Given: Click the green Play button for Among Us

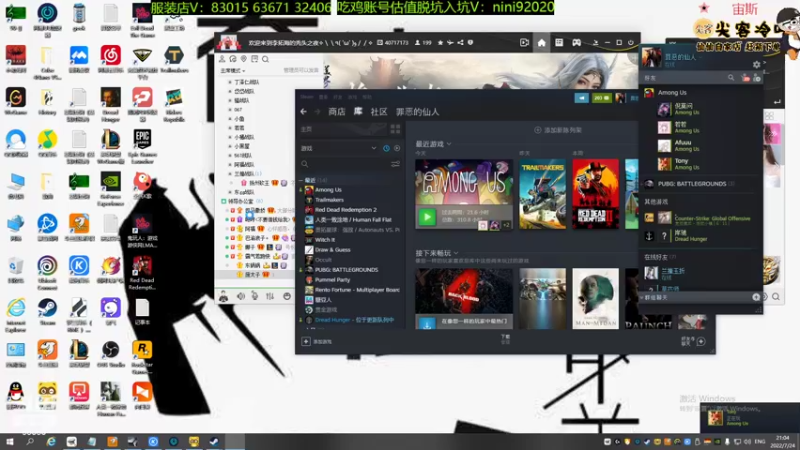Looking at the screenshot, I should 427,217.
